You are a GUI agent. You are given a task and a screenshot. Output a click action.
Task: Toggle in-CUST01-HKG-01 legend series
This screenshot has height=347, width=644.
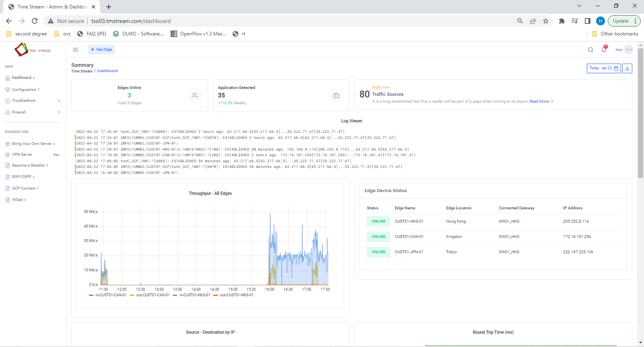[194, 295]
